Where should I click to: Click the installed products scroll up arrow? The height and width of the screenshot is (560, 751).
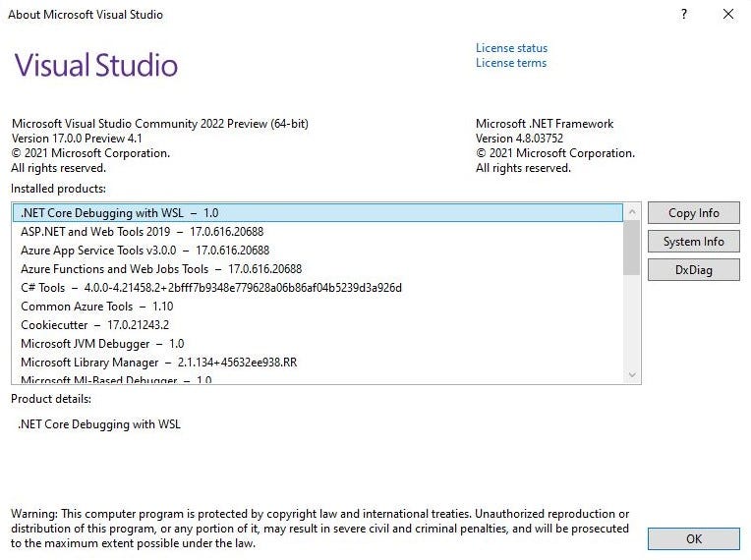[632, 211]
